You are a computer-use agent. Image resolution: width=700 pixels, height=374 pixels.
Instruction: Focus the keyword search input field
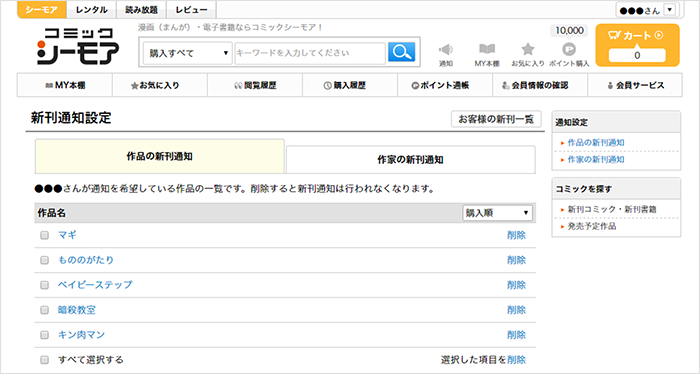pos(310,53)
